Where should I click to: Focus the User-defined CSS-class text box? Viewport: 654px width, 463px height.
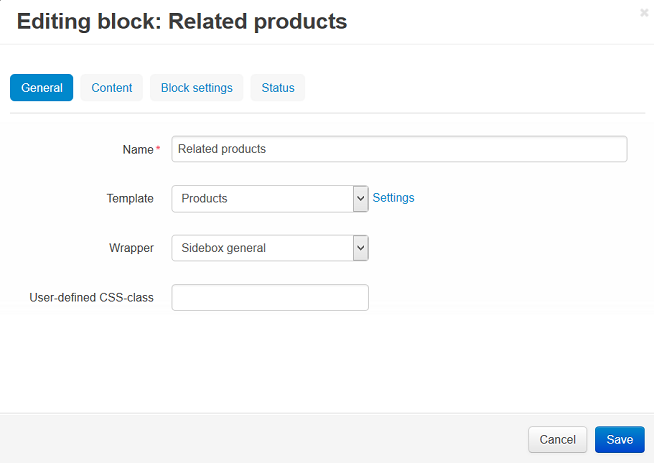270,297
